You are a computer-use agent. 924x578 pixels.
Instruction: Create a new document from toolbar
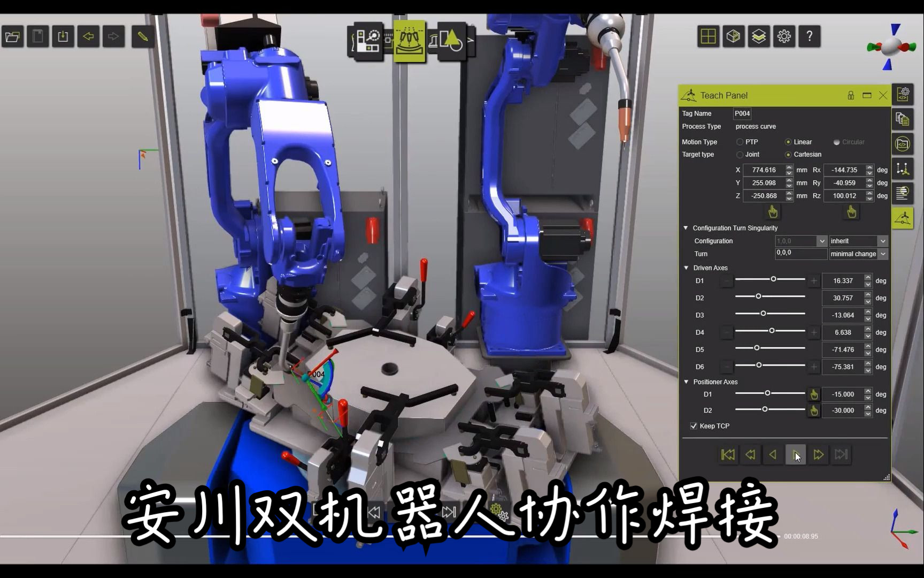pos(38,36)
